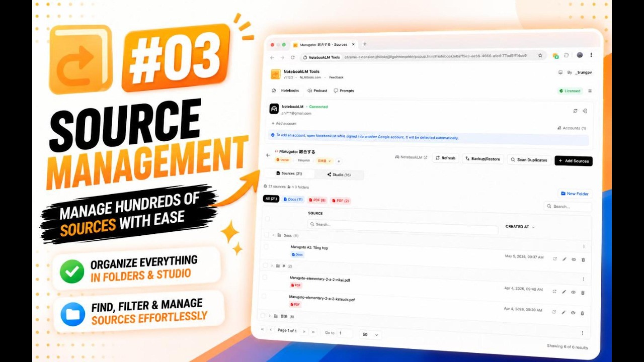The height and width of the screenshot is (362, 644).
Task: Reload the page with browser refresh icon
Action: (292, 57)
